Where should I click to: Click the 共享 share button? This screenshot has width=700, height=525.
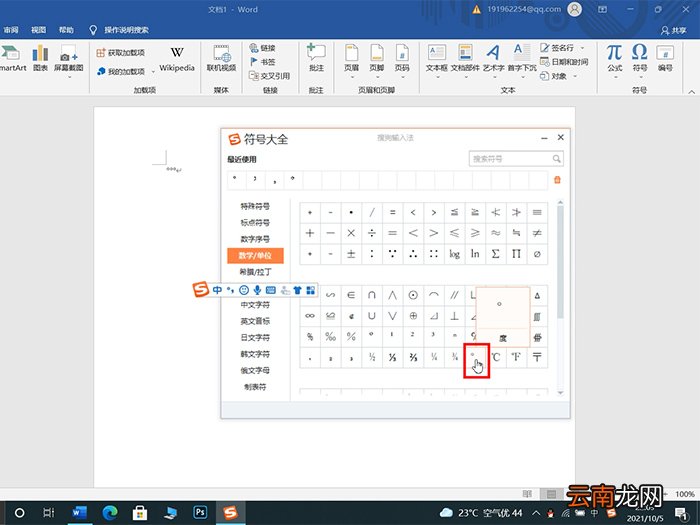pos(674,30)
